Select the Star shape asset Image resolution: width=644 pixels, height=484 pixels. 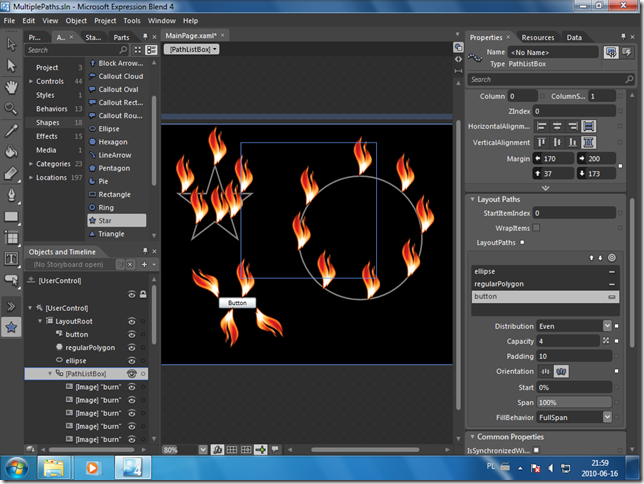(x=117, y=221)
